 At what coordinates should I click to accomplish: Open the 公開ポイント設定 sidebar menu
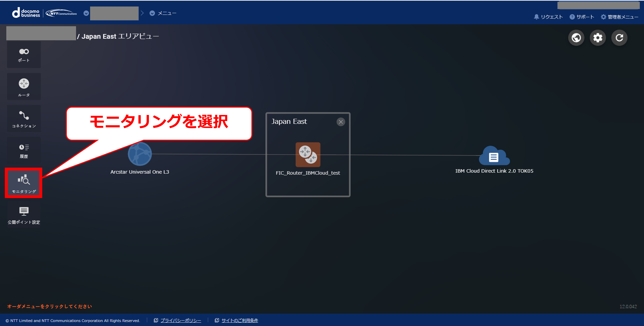click(24, 215)
